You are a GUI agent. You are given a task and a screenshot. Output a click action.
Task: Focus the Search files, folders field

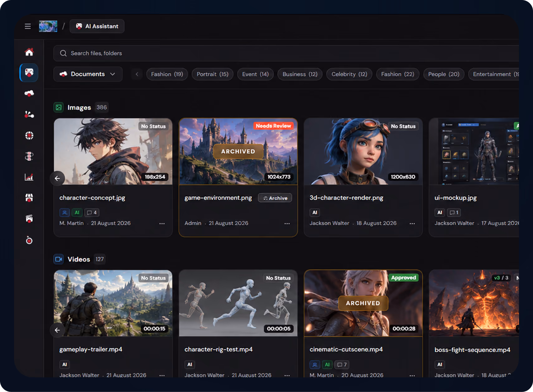(x=286, y=53)
